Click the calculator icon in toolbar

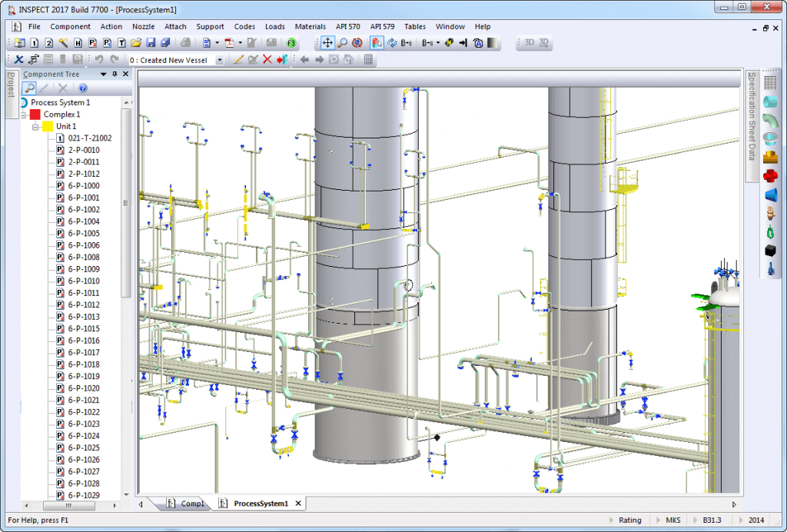(368, 59)
